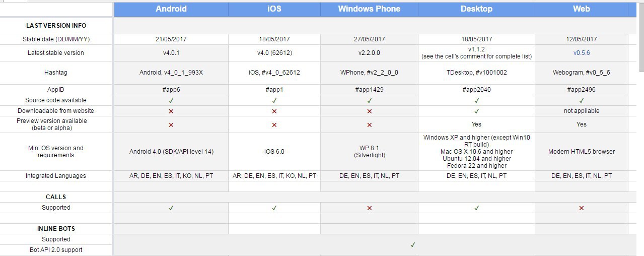
Task: Select the Desktop column header
Action: click(x=476, y=9)
